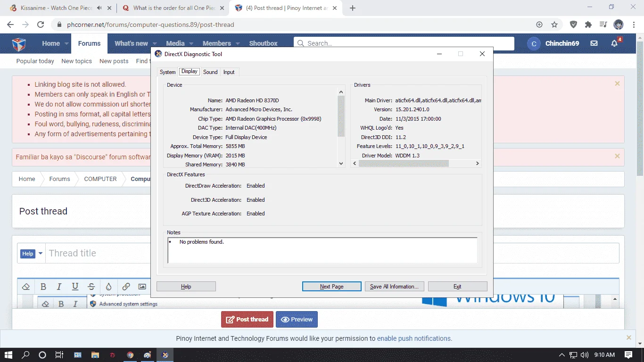Open Task View on the taskbar
This screenshot has height=362, width=644.
[x=59, y=355]
